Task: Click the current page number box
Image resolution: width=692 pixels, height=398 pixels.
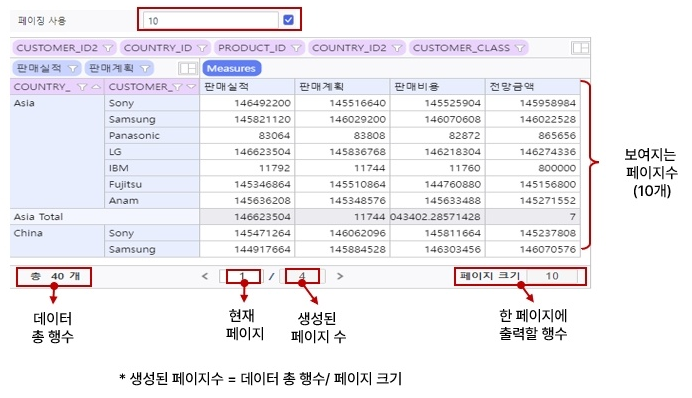Action: click(x=242, y=276)
